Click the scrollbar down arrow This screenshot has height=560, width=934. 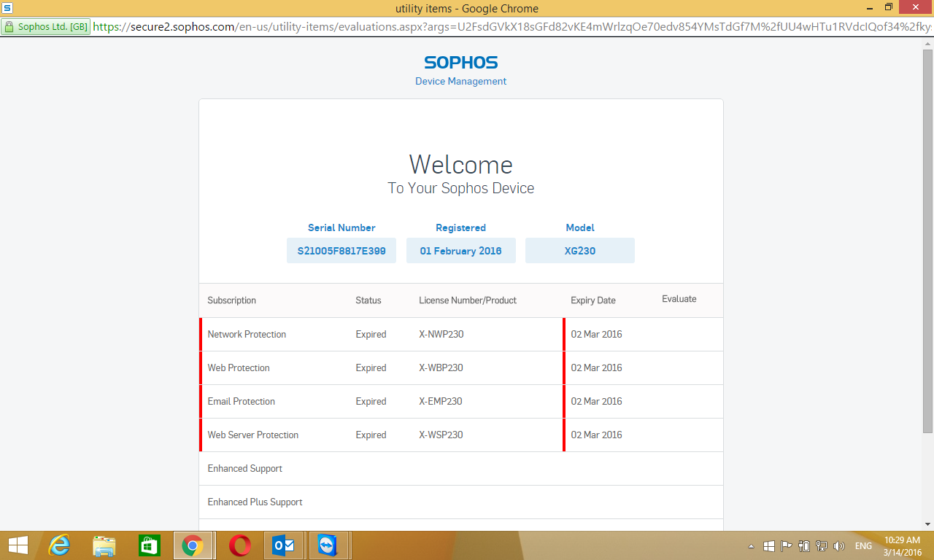927,524
